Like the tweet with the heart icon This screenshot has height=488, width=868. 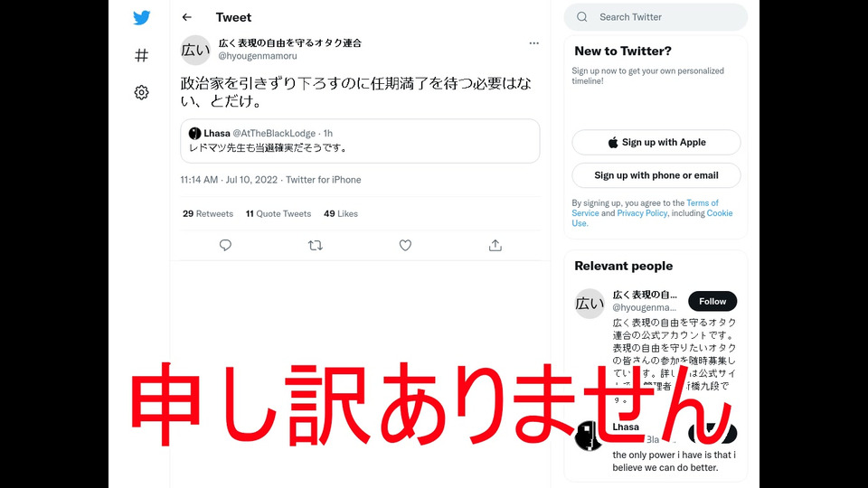point(405,245)
